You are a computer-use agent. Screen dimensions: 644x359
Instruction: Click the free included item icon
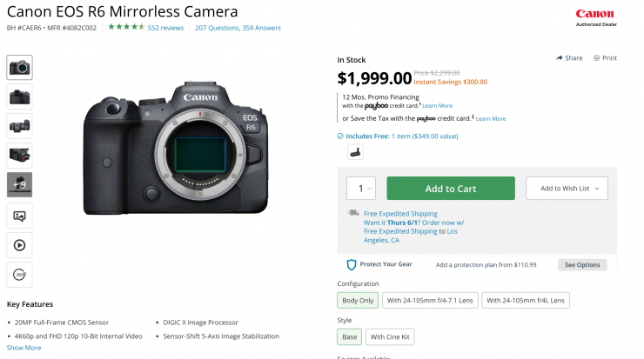[x=354, y=152]
